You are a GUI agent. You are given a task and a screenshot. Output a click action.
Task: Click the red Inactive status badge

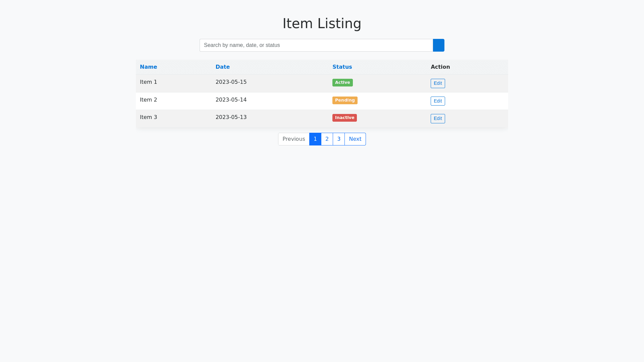344,118
